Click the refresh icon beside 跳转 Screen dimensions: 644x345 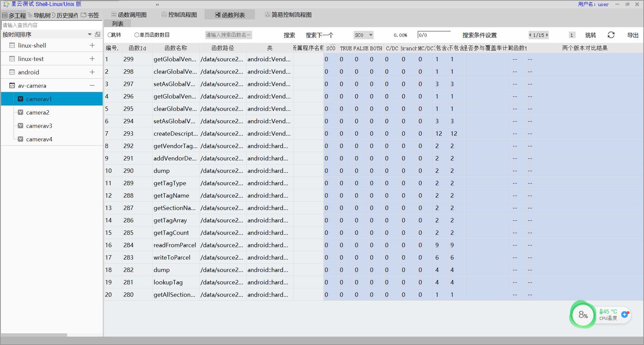(611, 35)
